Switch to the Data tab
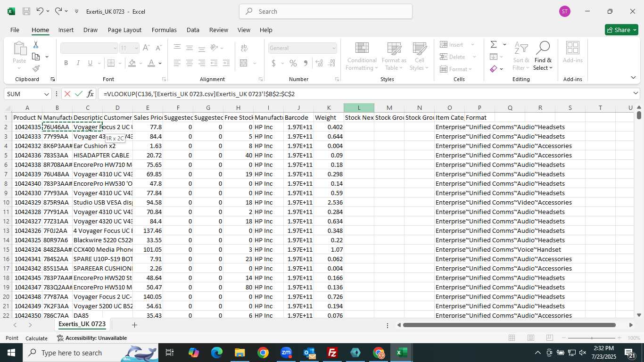Screen dimensions: 644x362 (x=193, y=30)
